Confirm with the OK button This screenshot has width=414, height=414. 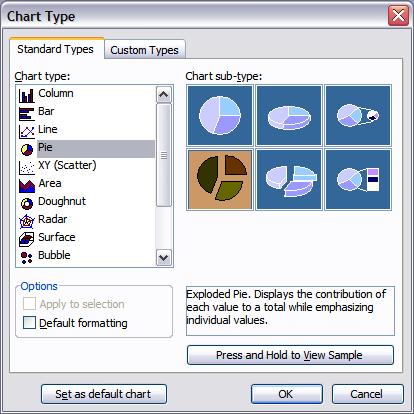pyautogui.click(x=287, y=394)
